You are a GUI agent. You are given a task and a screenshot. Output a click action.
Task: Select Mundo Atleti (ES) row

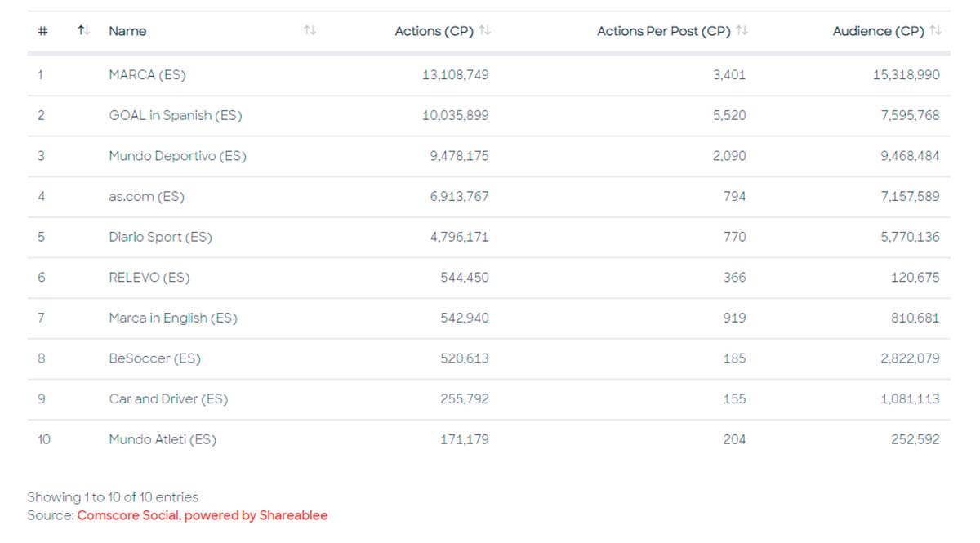(162, 440)
